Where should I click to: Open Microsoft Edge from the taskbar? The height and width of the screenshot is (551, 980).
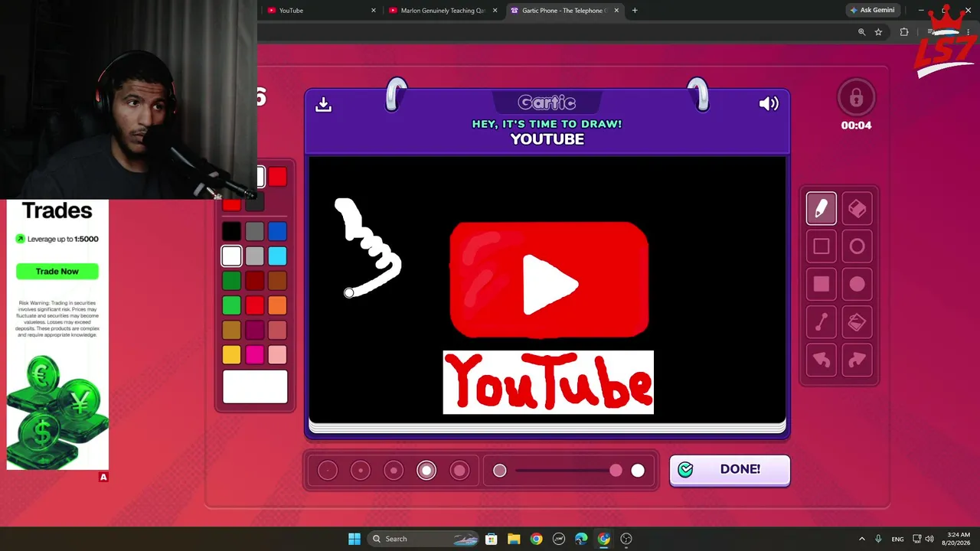[x=581, y=539]
